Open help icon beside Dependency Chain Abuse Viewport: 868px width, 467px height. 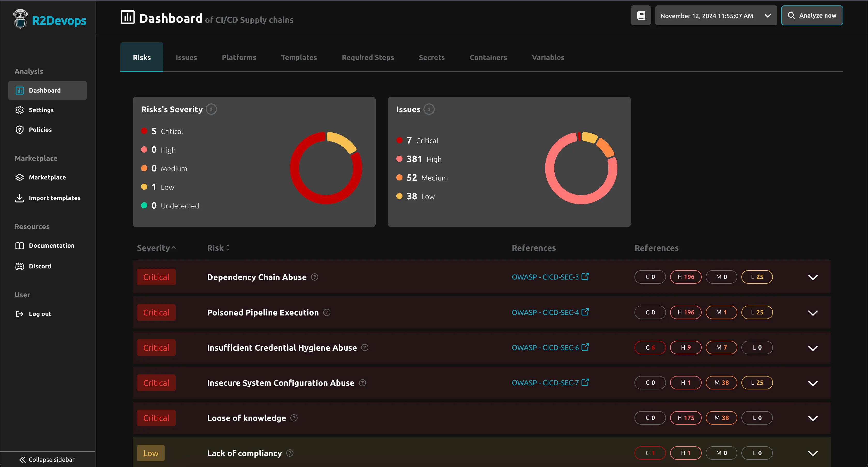click(314, 277)
